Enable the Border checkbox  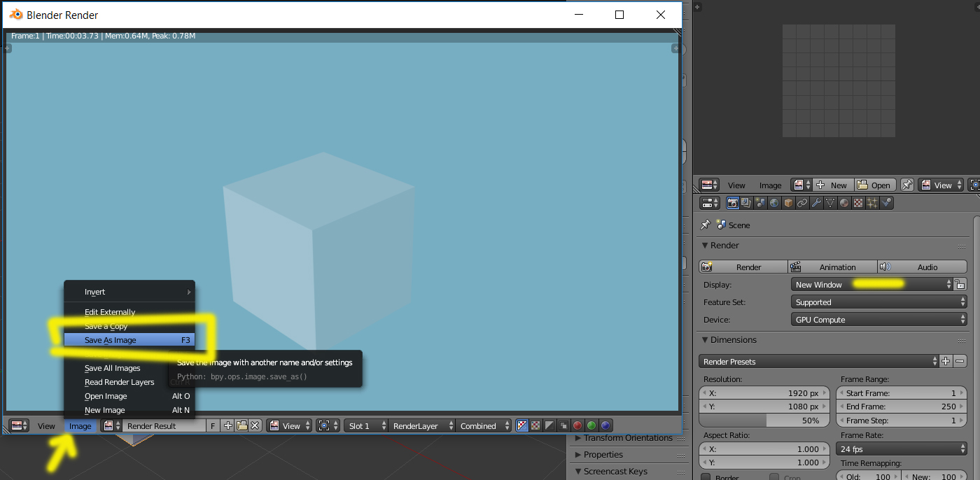click(704, 478)
